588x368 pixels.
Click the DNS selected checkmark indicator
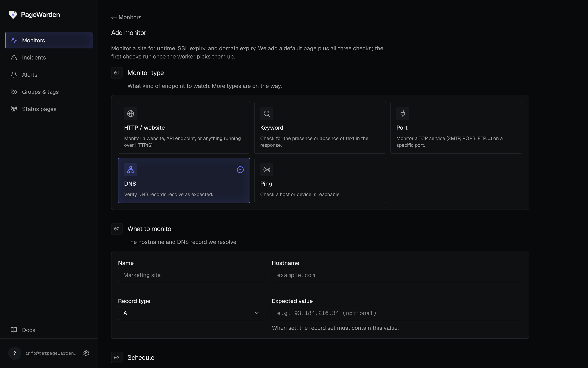(x=240, y=170)
